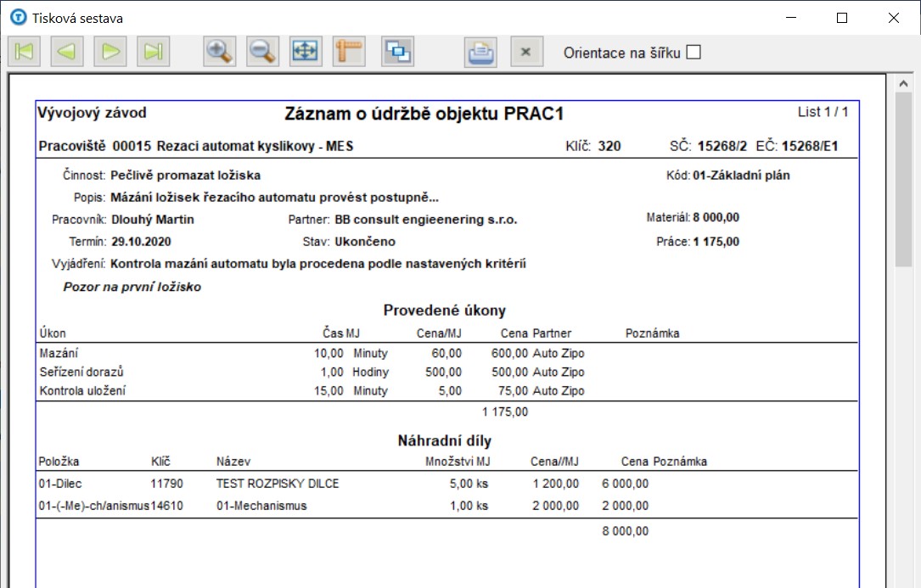Click the report title Záznam o údržbě objektu PRAC1
The height and width of the screenshot is (588, 921).
423,114
